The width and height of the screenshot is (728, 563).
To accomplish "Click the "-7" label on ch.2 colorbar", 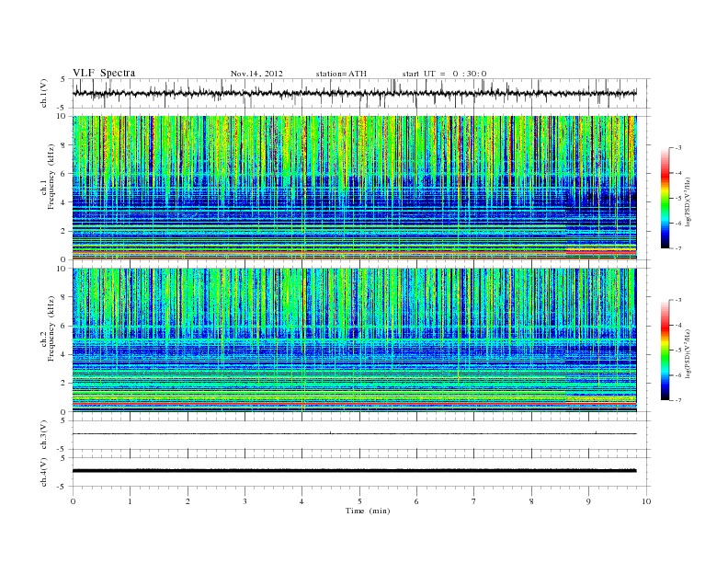I will (678, 400).
